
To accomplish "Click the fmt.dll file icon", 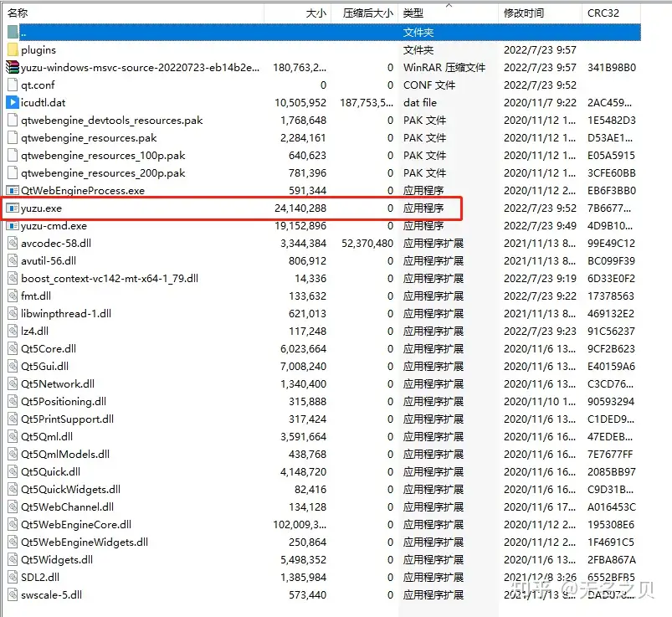I will point(13,296).
